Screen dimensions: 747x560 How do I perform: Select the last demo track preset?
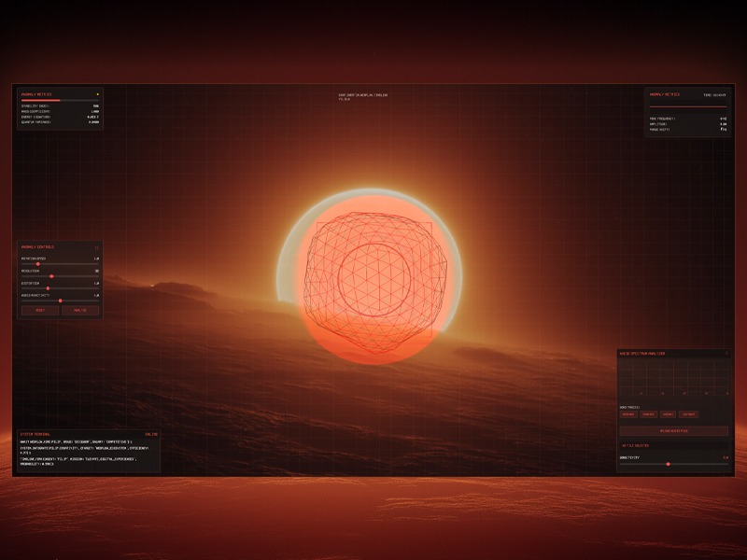(x=688, y=414)
